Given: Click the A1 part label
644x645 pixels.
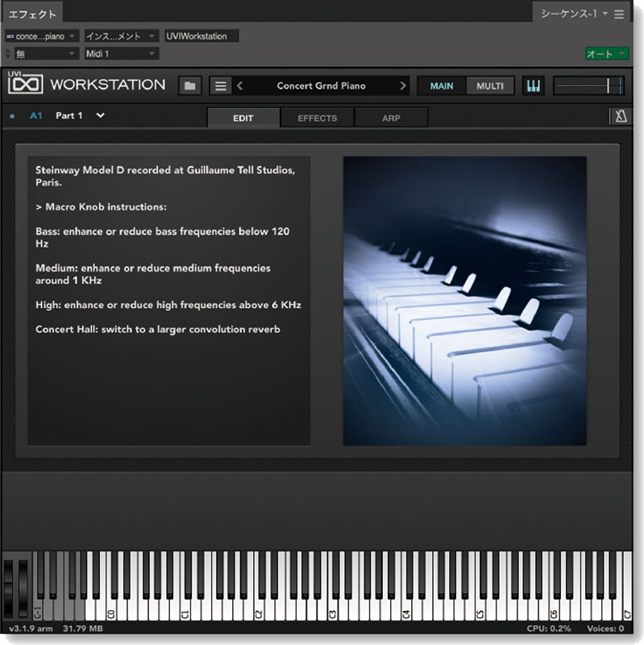Looking at the screenshot, I should pyautogui.click(x=35, y=115).
